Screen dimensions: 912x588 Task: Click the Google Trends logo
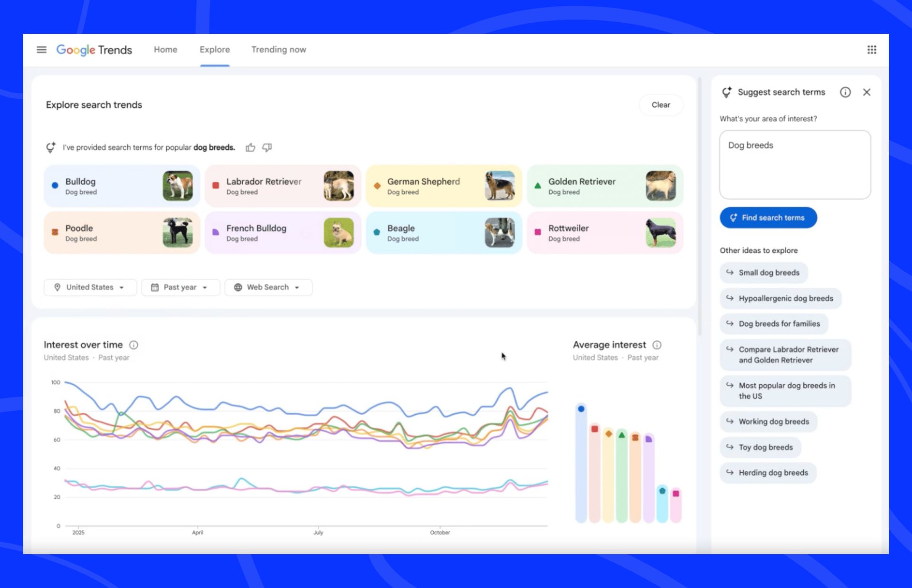(x=94, y=49)
